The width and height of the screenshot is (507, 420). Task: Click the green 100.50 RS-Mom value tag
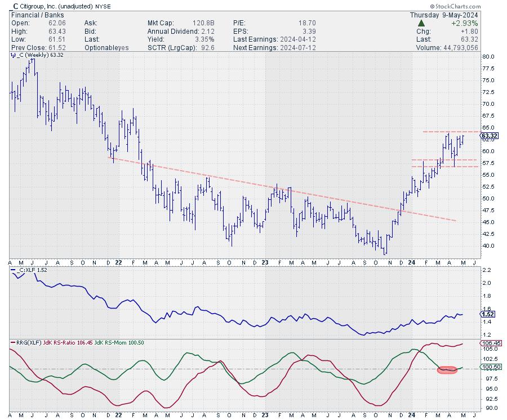[x=489, y=367]
